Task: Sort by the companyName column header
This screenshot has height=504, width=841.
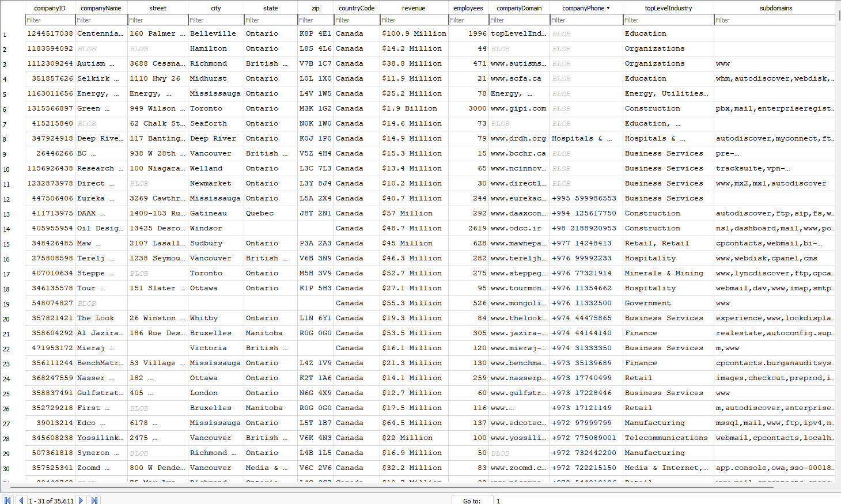Action: [101, 8]
